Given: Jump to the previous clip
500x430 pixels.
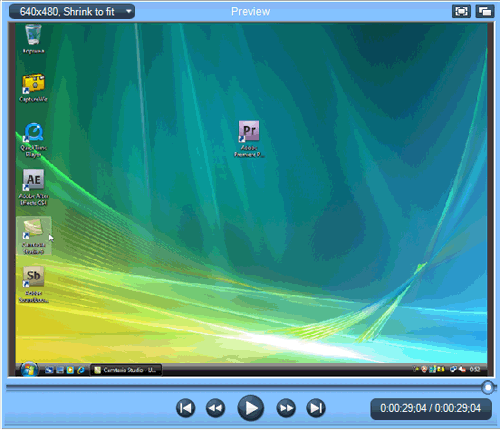Looking at the screenshot, I should [185, 408].
